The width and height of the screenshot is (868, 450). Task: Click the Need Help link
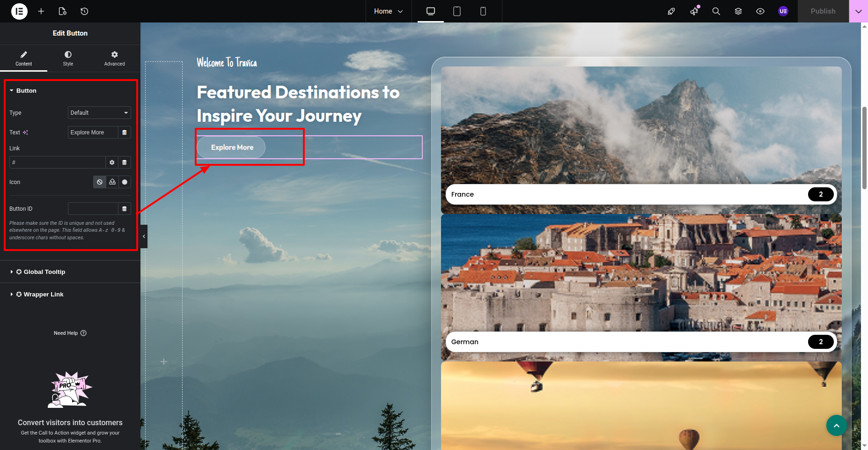pyautogui.click(x=70, y=333)
